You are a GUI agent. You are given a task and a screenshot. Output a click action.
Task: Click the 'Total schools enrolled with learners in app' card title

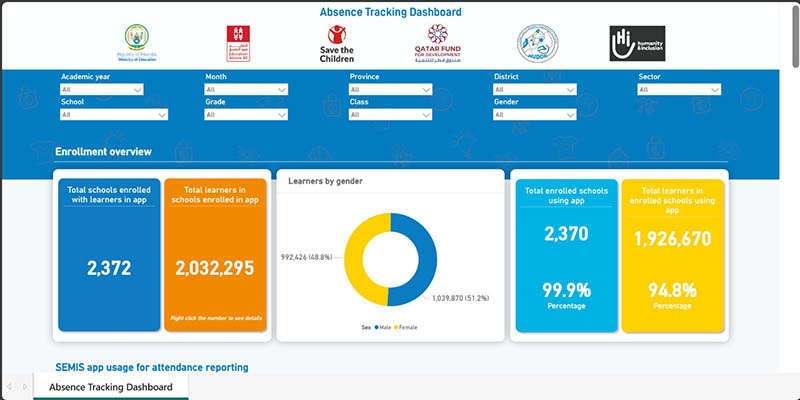click(109, 195)
